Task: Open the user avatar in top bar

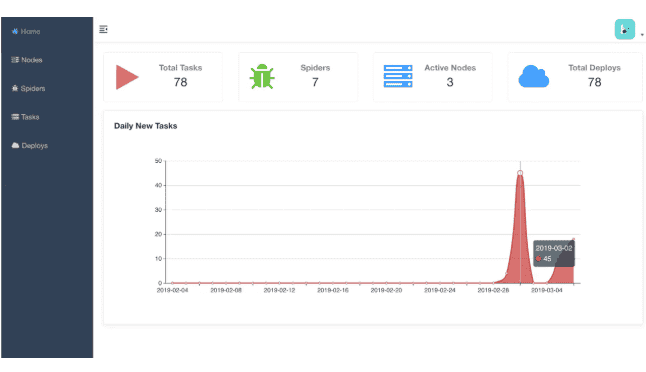Action: coord(625,29)
